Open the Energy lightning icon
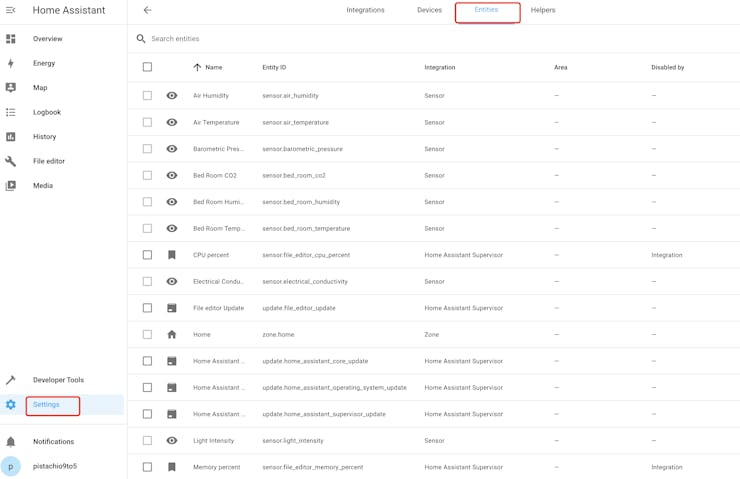 coord(11,63)
